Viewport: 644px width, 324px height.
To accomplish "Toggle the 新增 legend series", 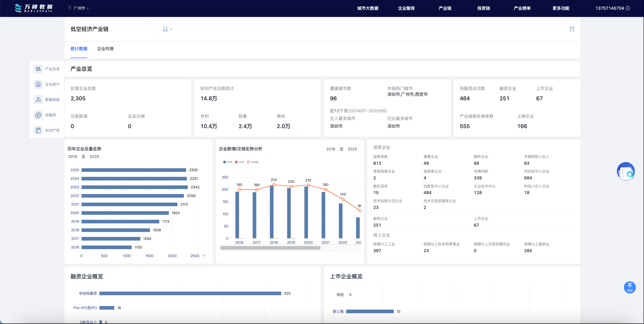I will click(227, 162).
